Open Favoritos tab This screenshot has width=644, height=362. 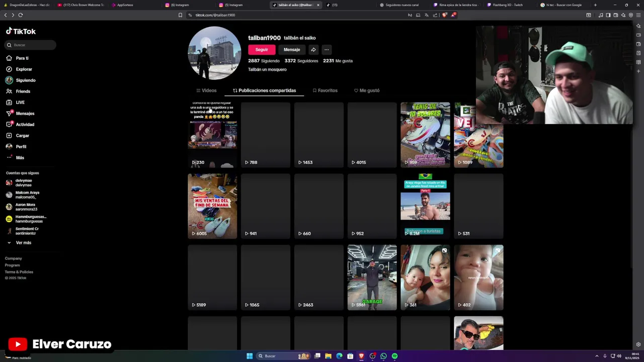325,90
